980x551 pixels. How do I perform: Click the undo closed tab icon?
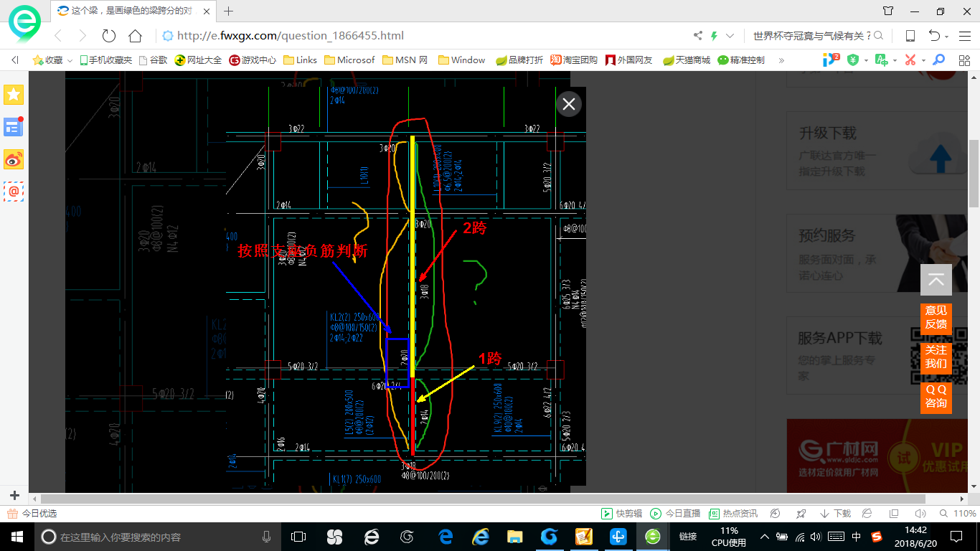(x=934, y=36)
